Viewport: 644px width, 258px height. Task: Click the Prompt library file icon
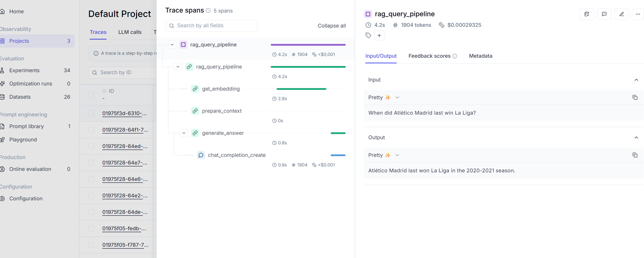(2, 126)
